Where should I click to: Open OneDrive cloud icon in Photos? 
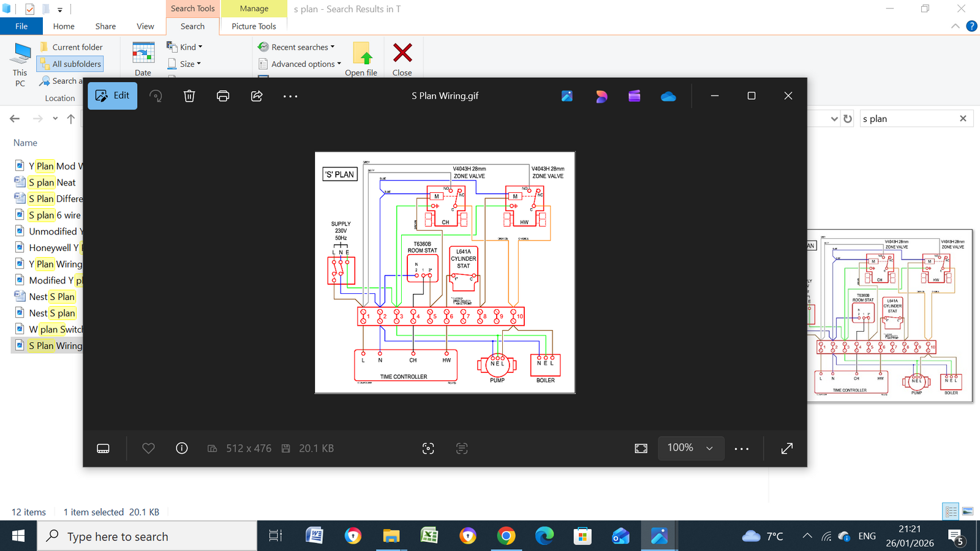(x=668, y=96)
